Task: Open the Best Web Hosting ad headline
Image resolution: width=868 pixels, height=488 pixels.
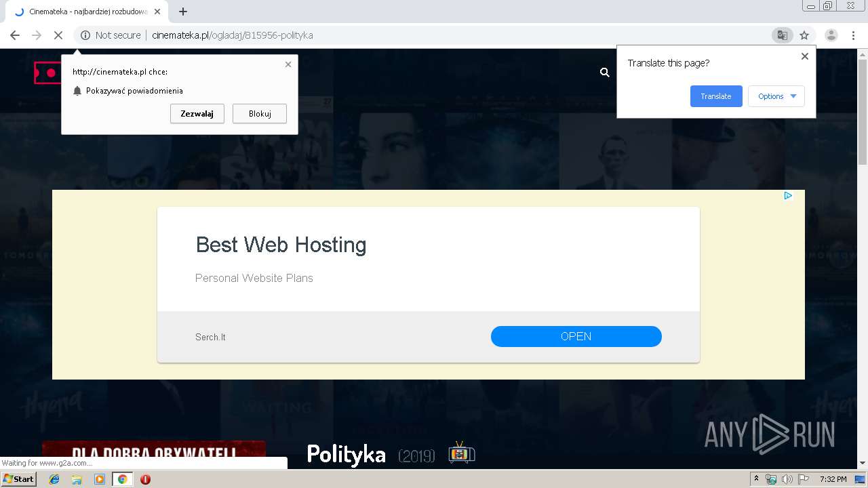Action: (281, 245)
